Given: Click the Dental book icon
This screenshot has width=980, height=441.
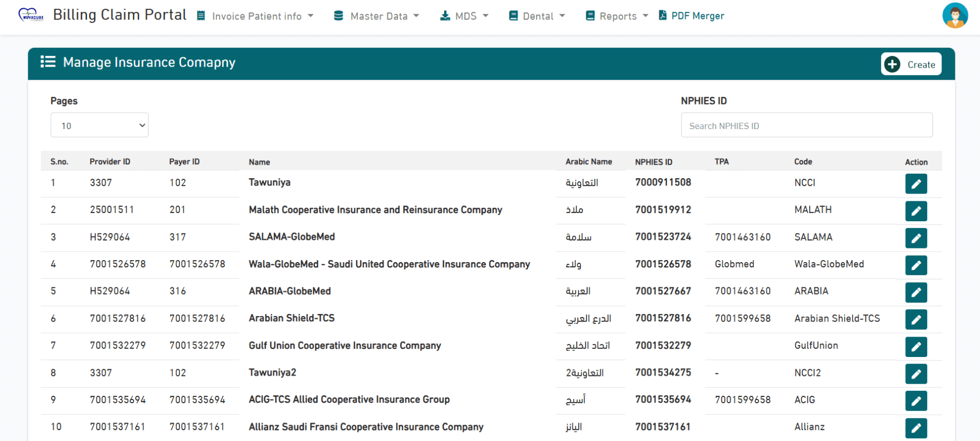Looking at the screenshot, I should pos(513,16).
